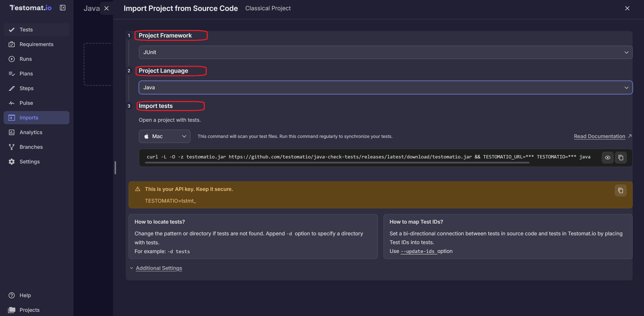Click the left panel resize handle
This screenshot has height=316, width=644.
pyautogui.click(x=115, y=168)
